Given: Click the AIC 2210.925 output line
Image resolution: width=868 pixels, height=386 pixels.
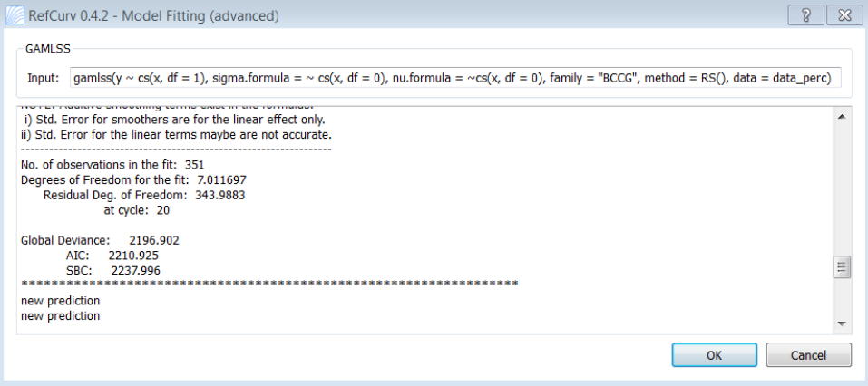Looking at the screenshot, I should click(x=112, y=256).
